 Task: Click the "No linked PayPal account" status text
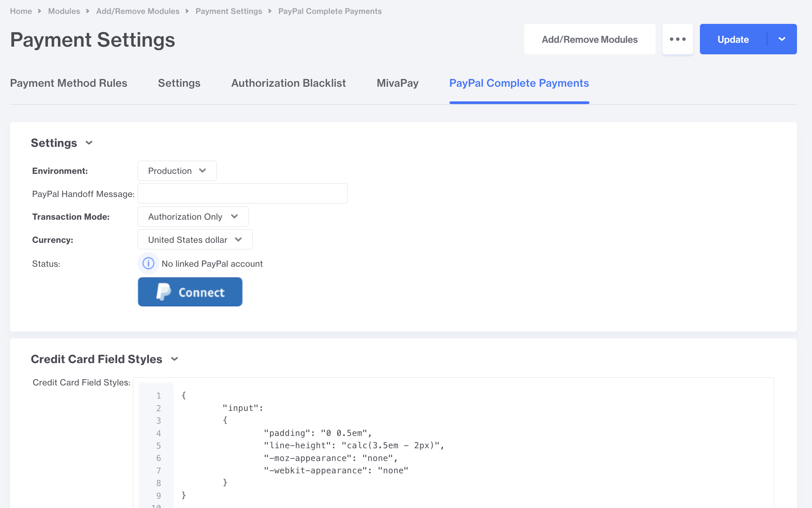pos(212,264)
